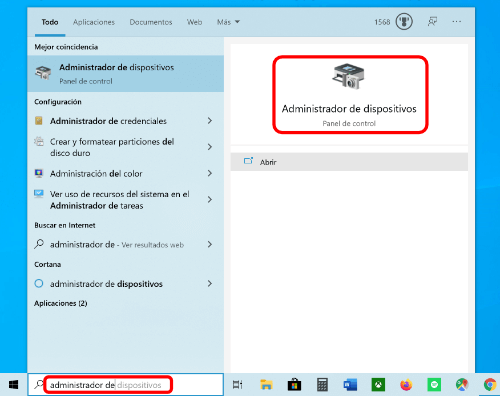Open the Xbox app taskbar icon
Image resolution: width=500 pixels, height=396 pixels.
click(x=378, y=385)
